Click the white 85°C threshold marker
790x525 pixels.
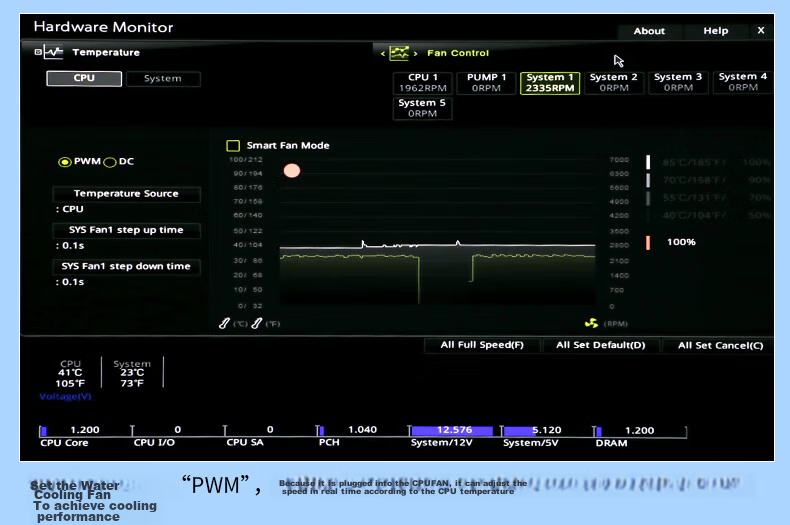(648, 162)
